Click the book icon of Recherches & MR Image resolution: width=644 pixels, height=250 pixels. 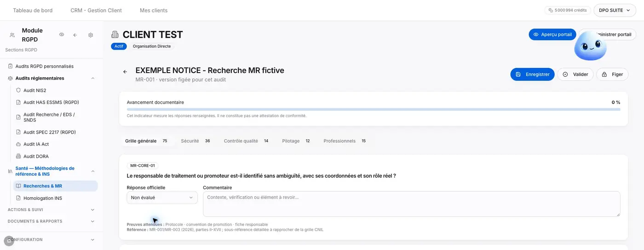point(18,186)
